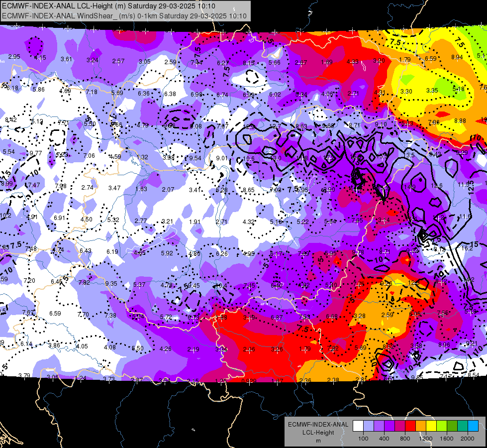Click the '400' legend tick label
Image resolution: width=487 pixels, height=448 pixels.
pos(384,439)
